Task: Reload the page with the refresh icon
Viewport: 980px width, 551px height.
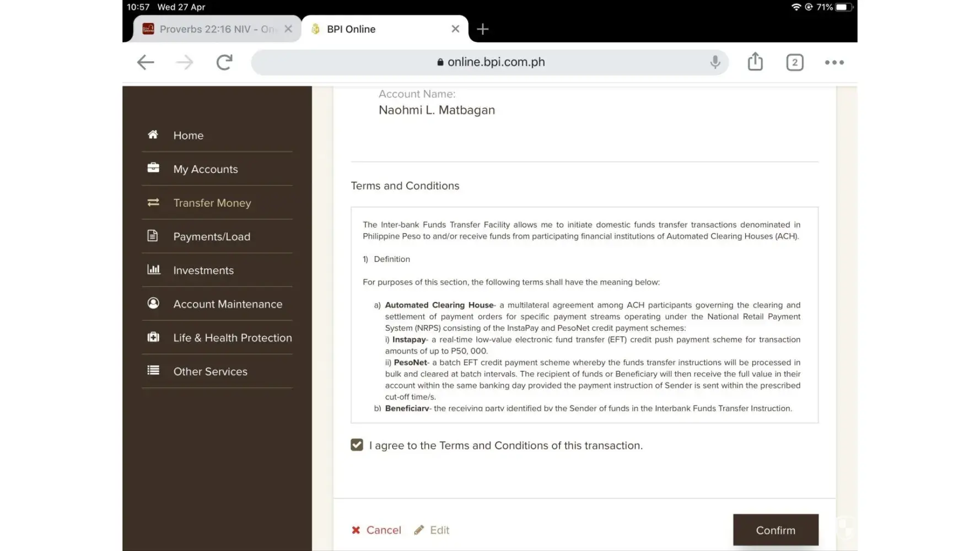Action: 224,62
